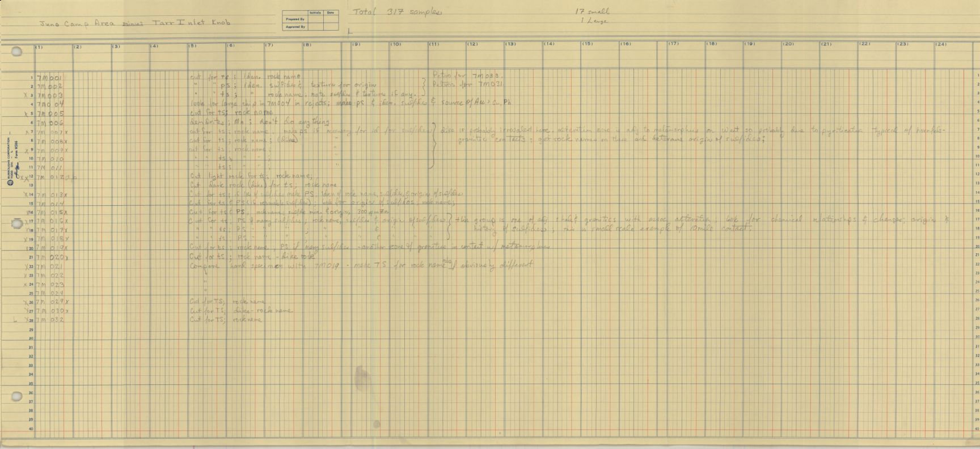Click the sample ID "7M 023"
Image resolution: width=980 pixels, height=449 pixels.
tap(49, 285)
